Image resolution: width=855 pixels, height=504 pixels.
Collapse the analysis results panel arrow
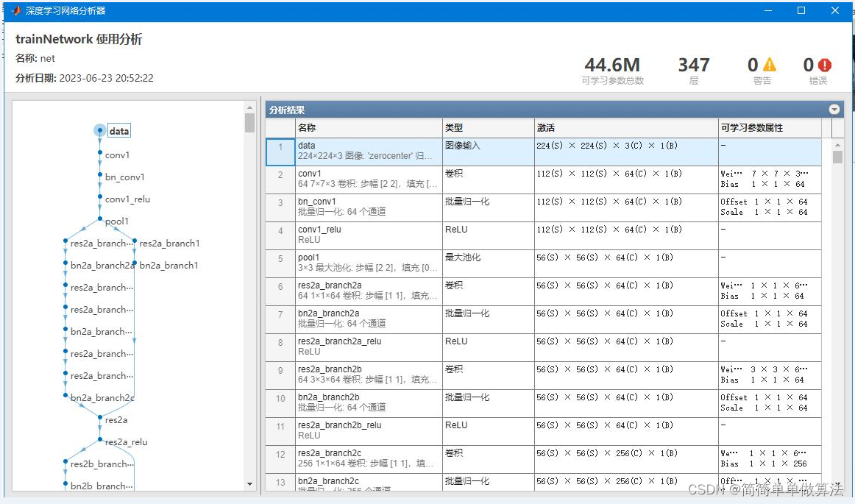[834, 109]
